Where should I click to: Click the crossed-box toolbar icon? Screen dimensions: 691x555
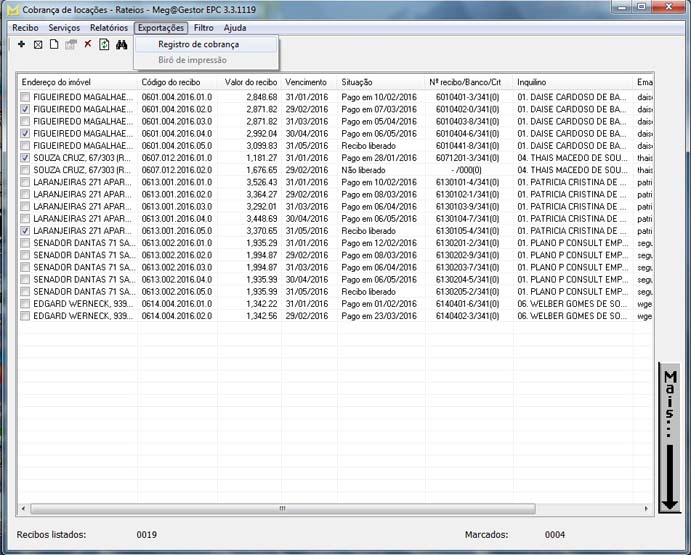[38, 45]
